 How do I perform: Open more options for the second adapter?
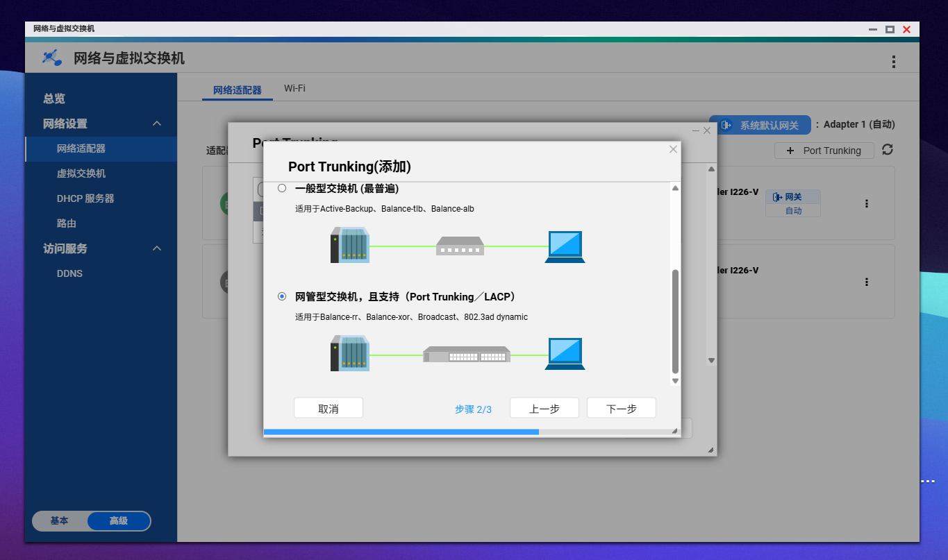tap(867, 282)
